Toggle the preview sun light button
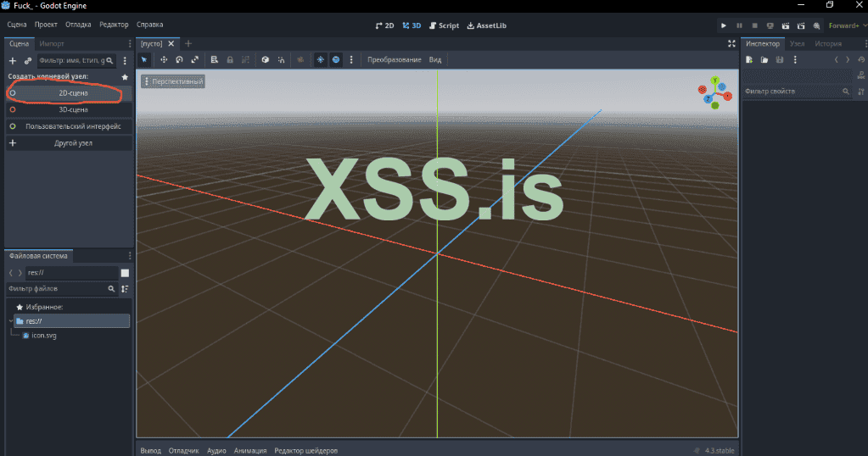Screen dimensions: 868x456 tap(320, 60)
